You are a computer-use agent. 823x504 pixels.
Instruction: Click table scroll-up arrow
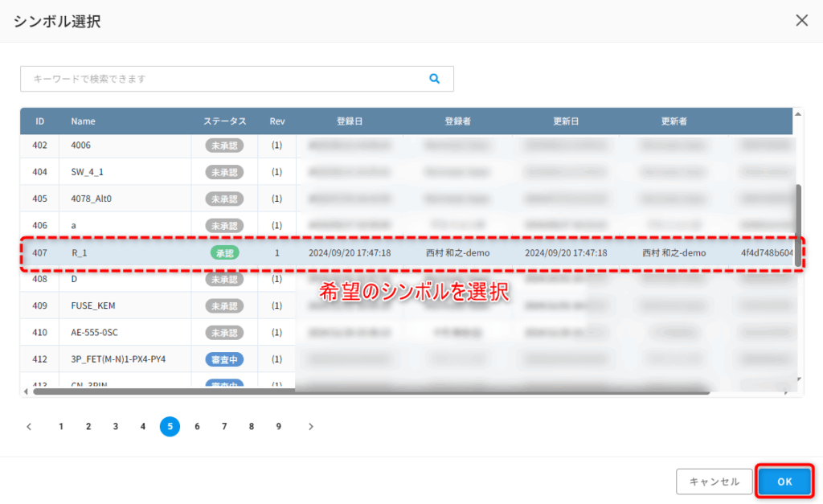click(798, 114)
